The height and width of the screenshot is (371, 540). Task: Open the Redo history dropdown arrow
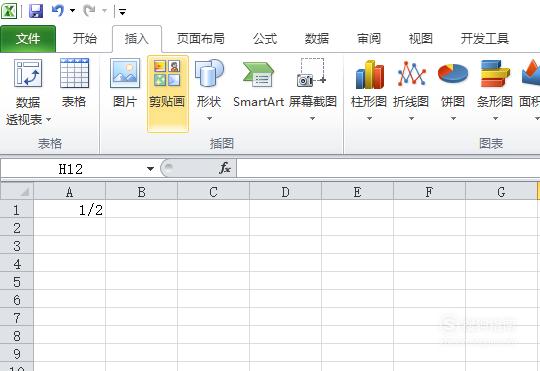coord(104,11)
